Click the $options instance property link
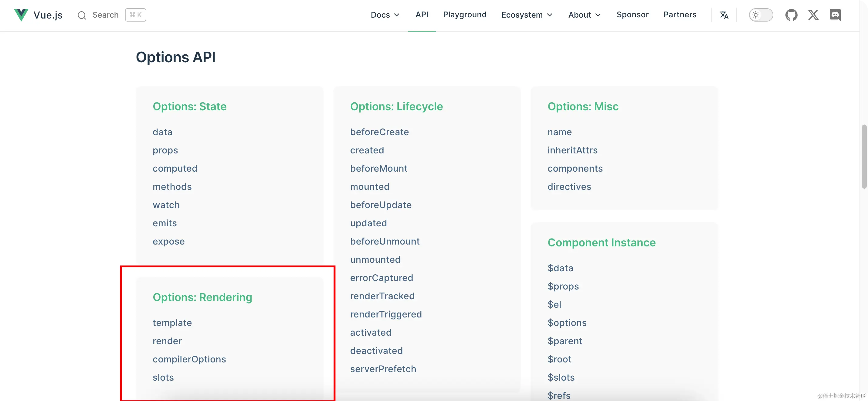 [x=567, y=323]
